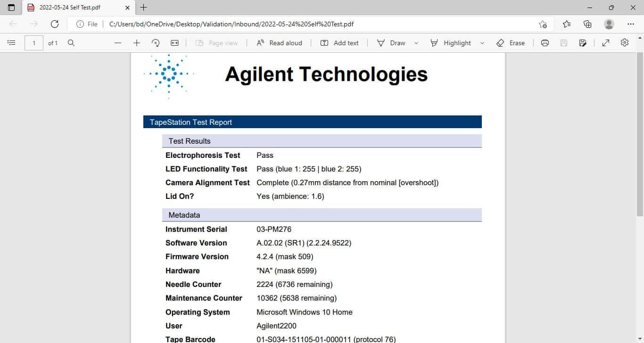
Task: Select the Erase tool
Action: click(x=511, y=43)
